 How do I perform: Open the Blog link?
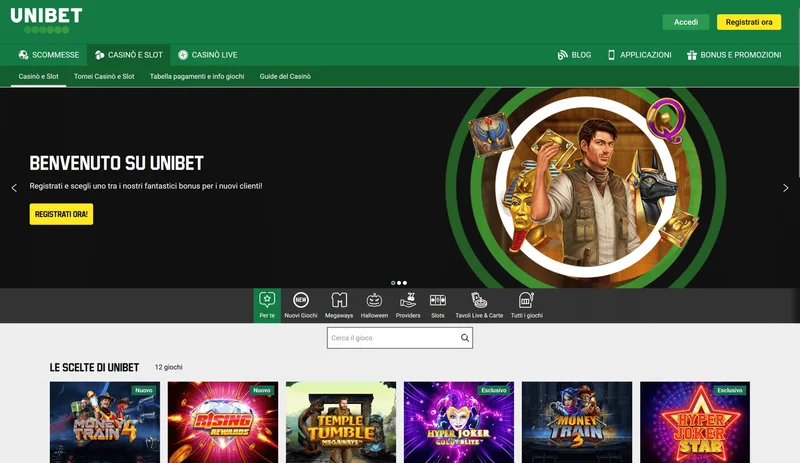coord(574,55)
